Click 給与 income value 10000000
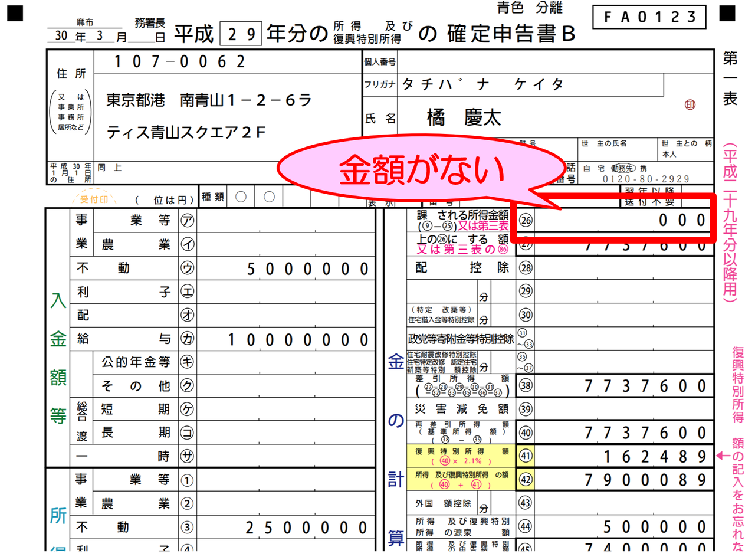 coord(298,339)
